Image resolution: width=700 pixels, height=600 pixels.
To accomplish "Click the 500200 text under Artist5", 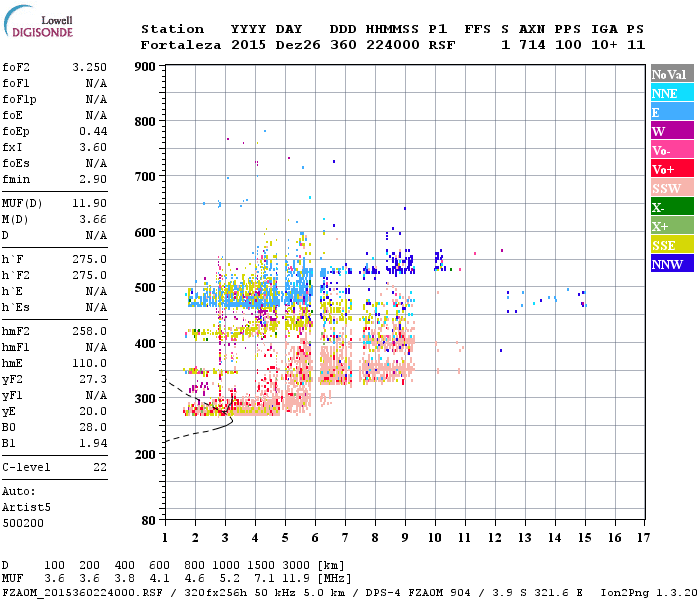I will (23, 524).
